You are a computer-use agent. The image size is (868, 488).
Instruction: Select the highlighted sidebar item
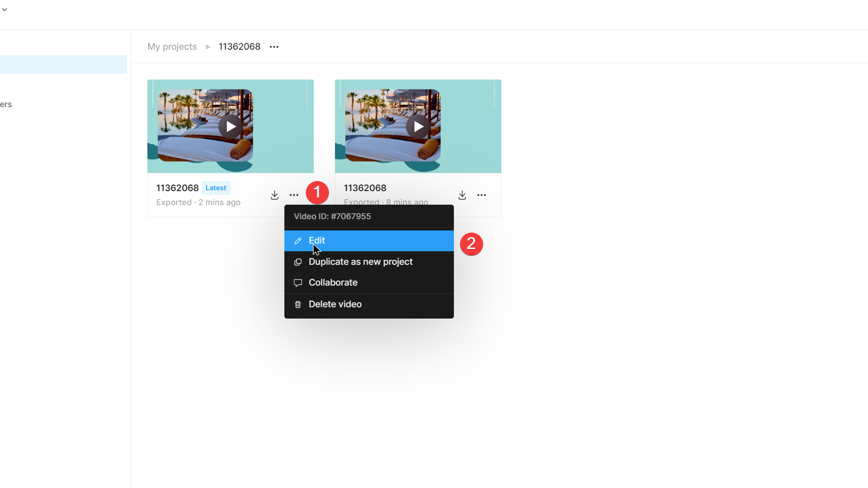pyautogui.click(x=63, y=64)
